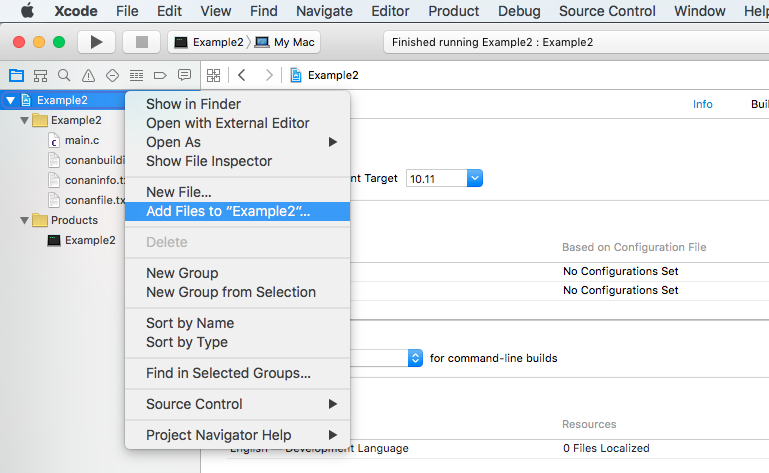Choose Show in Finder

(237, 104)
